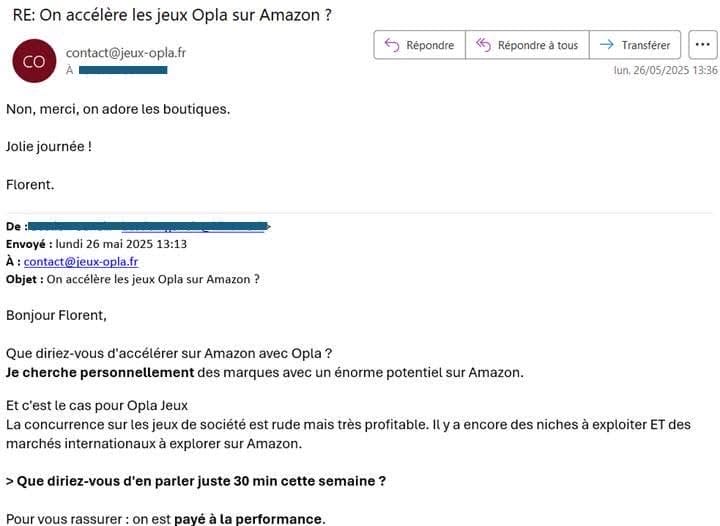720x526 pixels.
Task: Click the reply-all double arrow icon
Action: click(483, 45)
